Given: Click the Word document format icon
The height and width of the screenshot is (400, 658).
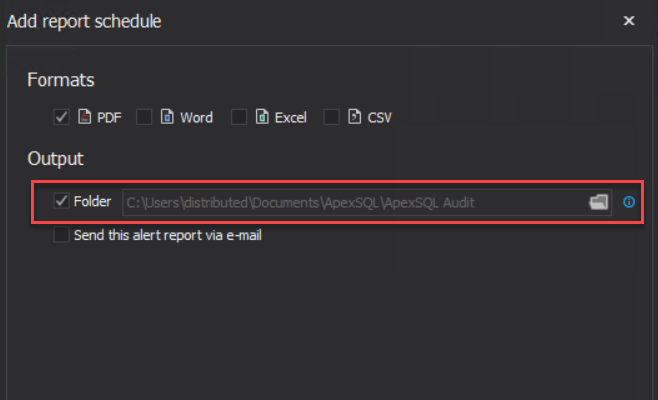Looking at the screenshot, I should (x=167, y=117).
